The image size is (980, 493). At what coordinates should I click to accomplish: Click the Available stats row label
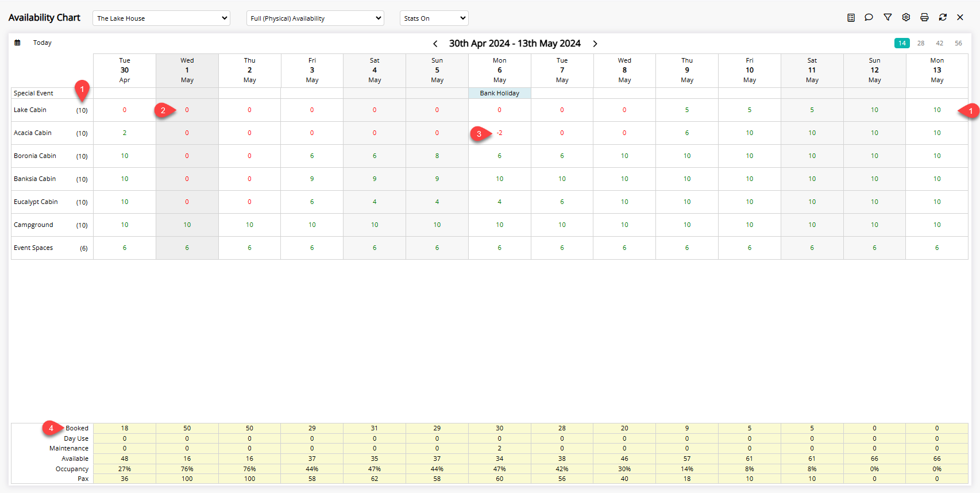[x=75, y=459]
